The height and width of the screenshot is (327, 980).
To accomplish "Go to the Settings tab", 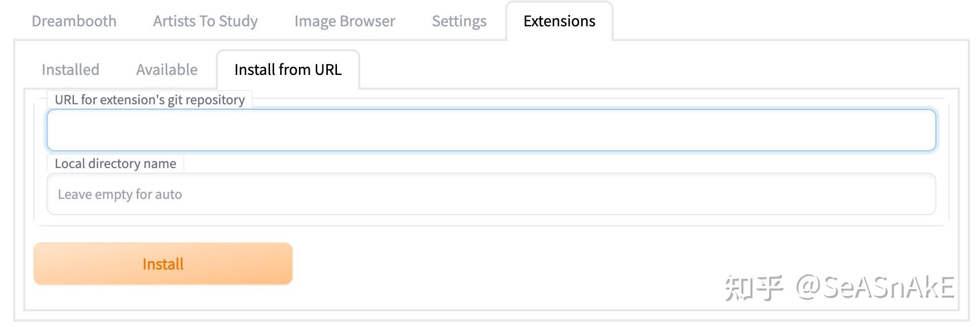I will tap(459, 21).
